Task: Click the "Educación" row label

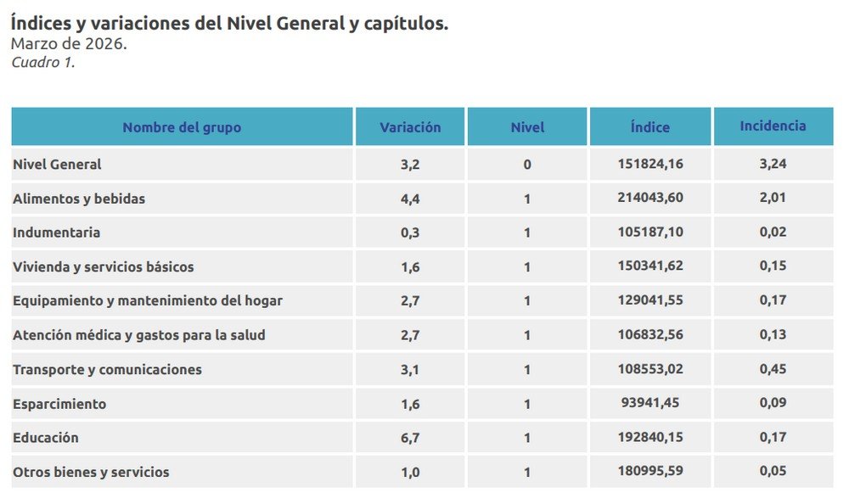Action: point(46,438)
